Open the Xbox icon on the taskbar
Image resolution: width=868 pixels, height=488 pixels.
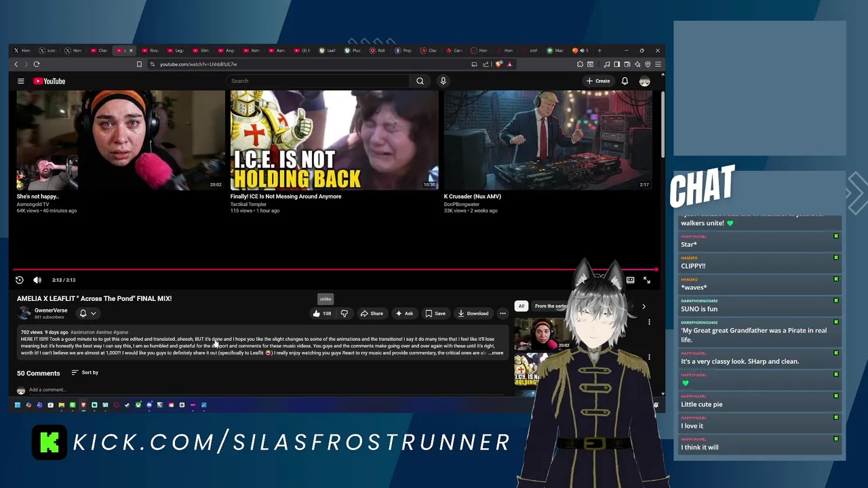pyautogui.click(x=138, y=405)
